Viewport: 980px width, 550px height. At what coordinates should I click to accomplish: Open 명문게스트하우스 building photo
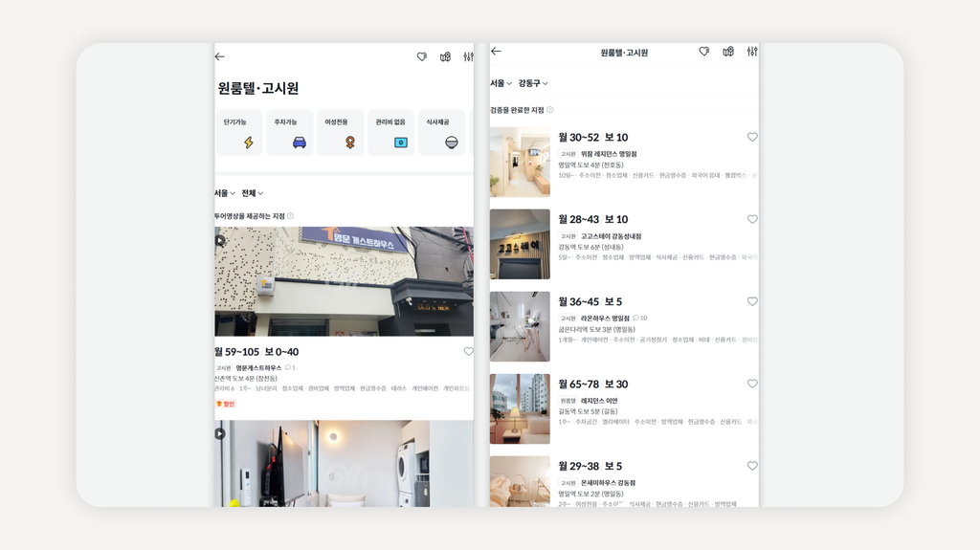[x=344, y=281]
